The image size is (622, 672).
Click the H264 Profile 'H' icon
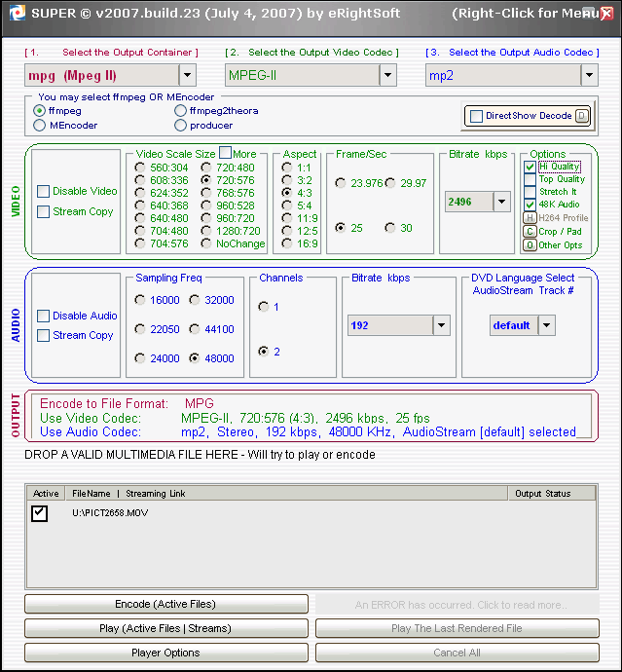tap(530, 218)
